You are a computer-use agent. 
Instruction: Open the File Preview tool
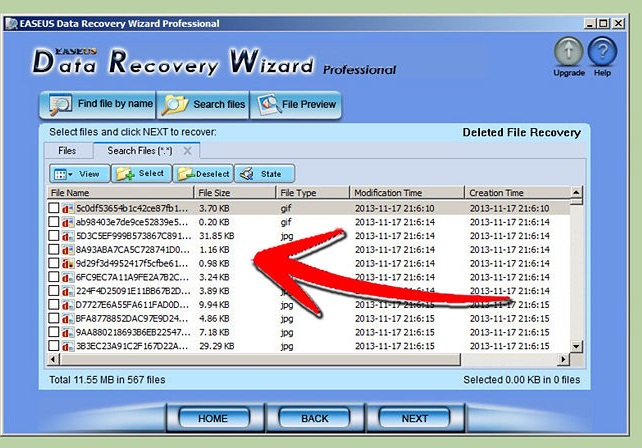tap(295, 105)
